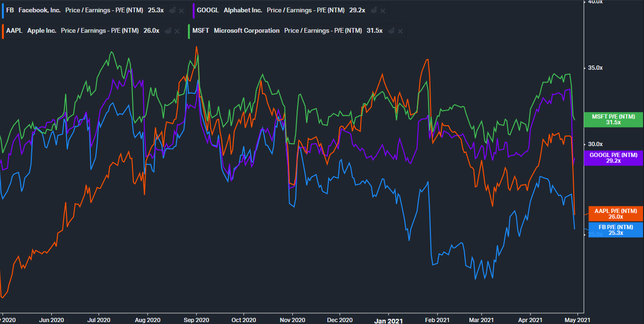This screenshot has height=324, width=644.
Task: Click the orange AAPL P/E (NTM) axis tag
Action: [x=616, y=214]
